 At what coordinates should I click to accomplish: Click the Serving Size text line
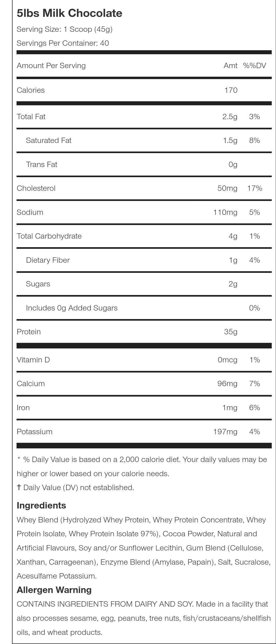pyautogui.click(x=64, y=29)
